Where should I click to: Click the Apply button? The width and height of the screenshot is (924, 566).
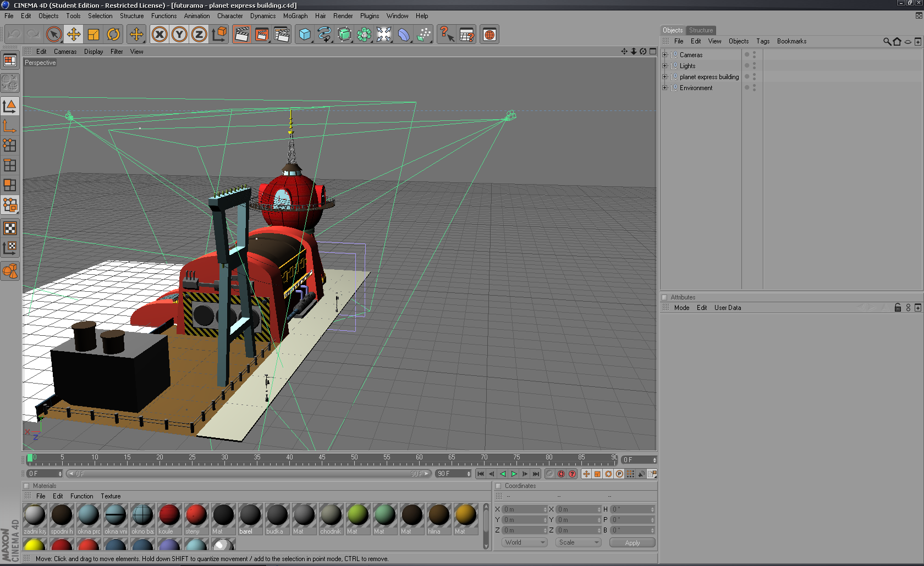click(632, 542)
